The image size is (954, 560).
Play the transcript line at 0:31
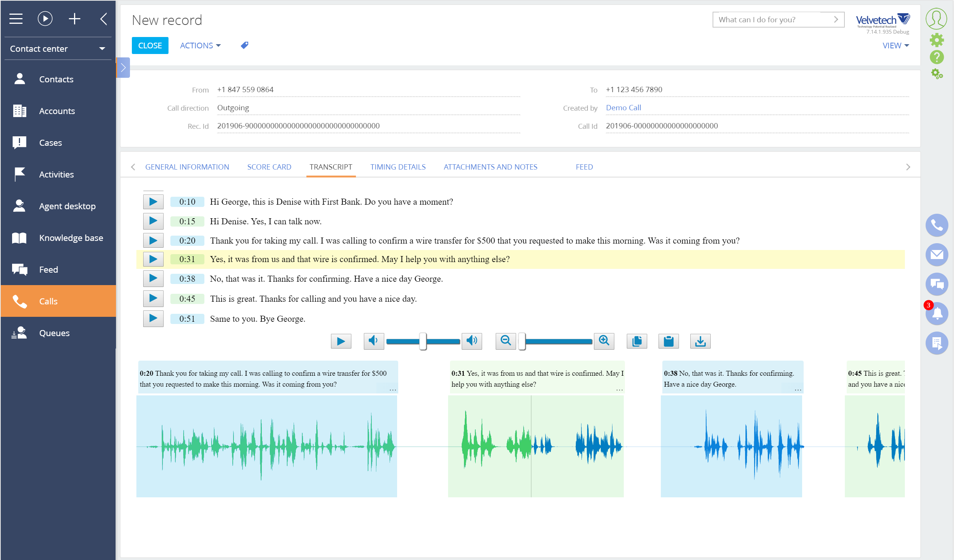click(153, 259)
